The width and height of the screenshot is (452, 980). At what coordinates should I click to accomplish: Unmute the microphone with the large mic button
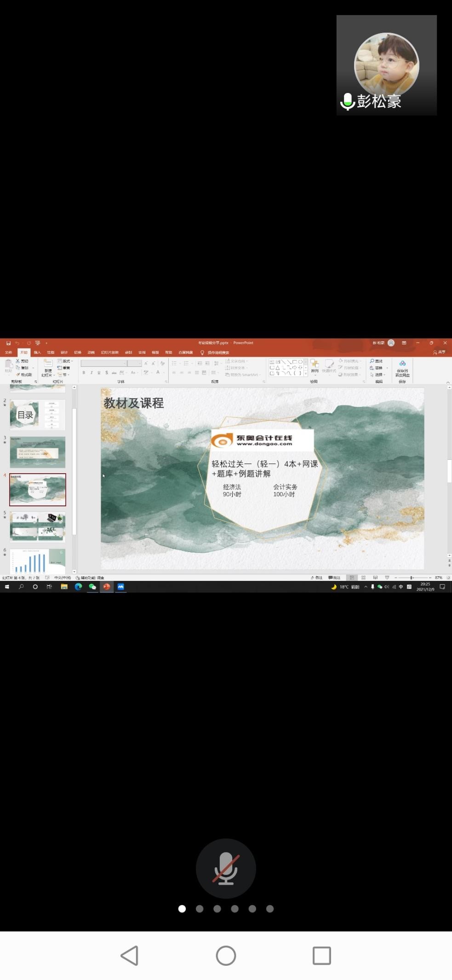pyautogui.click(x=226, y=868)
